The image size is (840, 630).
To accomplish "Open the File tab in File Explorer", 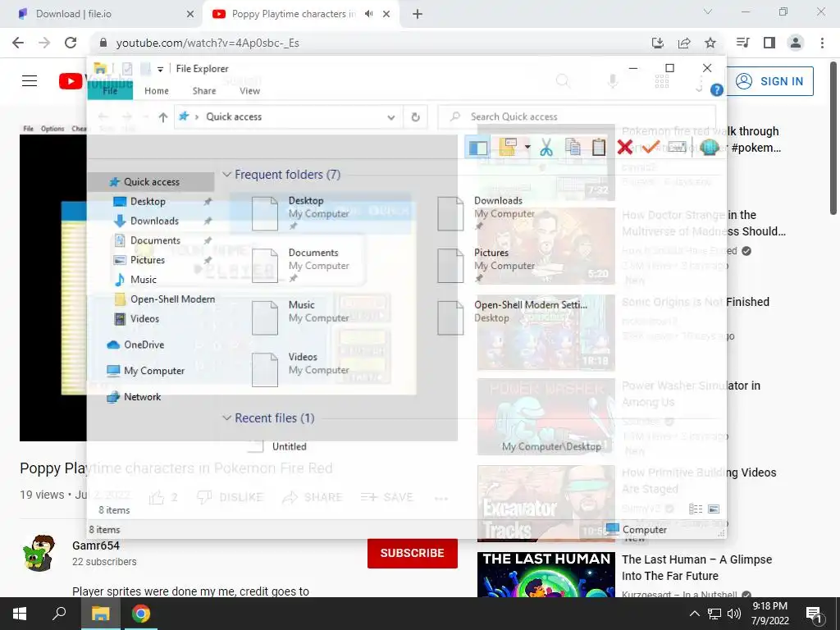I will pyautogui.click(x=111, y=90).
